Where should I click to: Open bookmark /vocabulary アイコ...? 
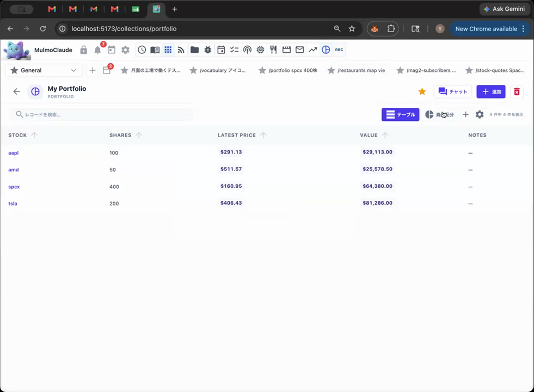coord(218,70)
